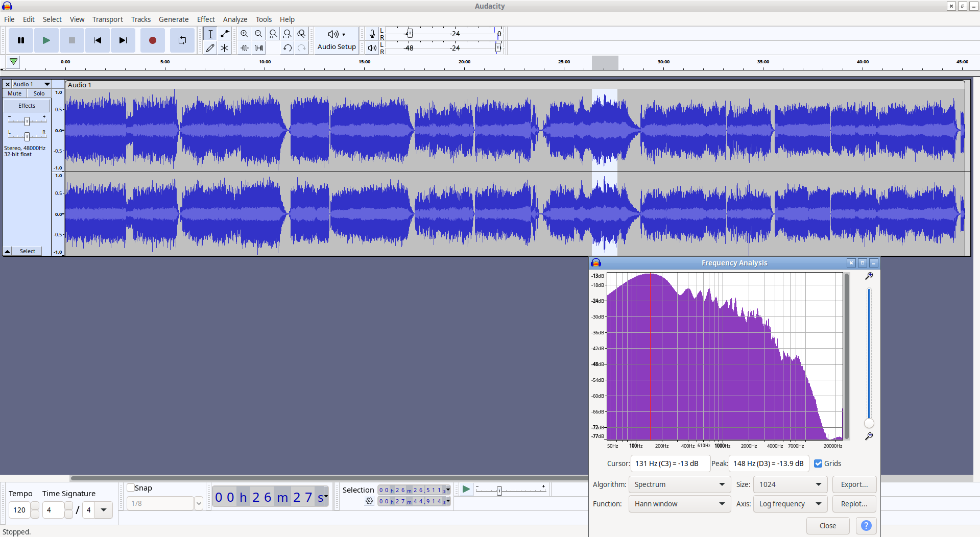980x537 pixels.
Task: Trim audio outside selection icon
Action: coord(245,48)
